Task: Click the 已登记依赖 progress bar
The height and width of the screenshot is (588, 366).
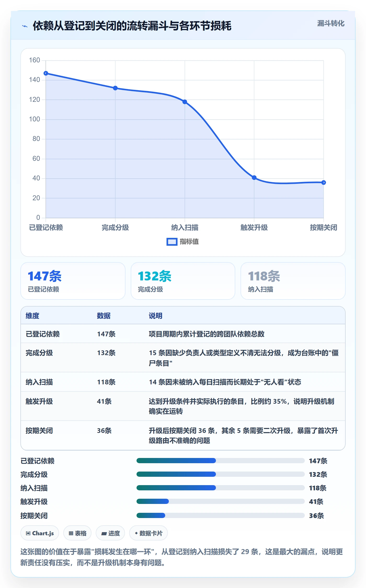Action: 221,461
